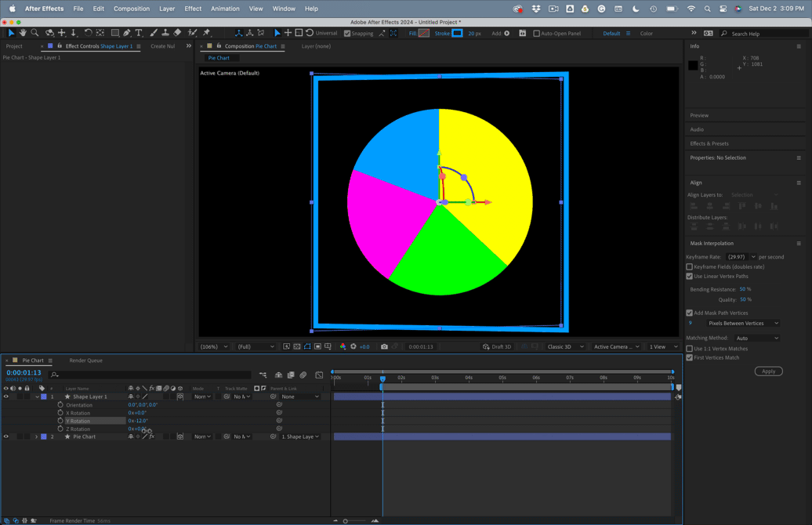The image size is (812, 525).
Task: Select the Puppet Pin tool
Action: 207,33
